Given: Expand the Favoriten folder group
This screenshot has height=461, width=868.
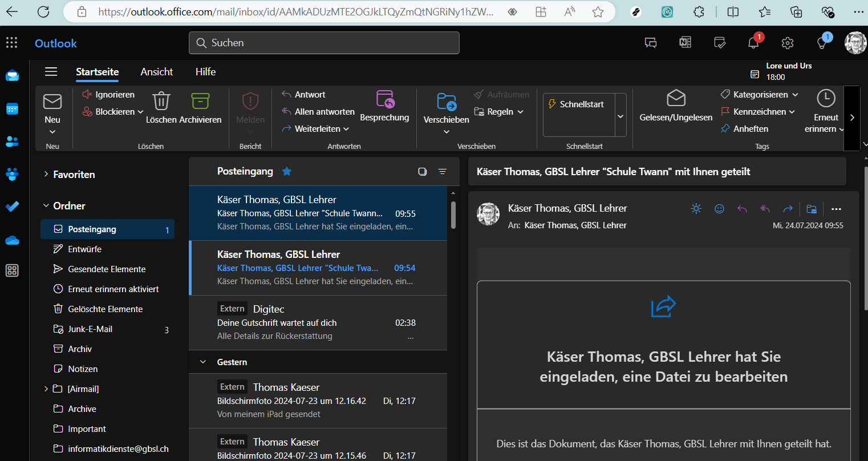Looking at the screenshot, I should coord(46,175).
